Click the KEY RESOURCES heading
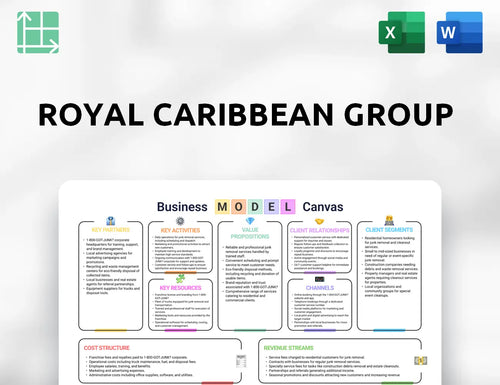The height and width of the screenshot is (385, 500). pyautogui.click(x=180, y=288)
